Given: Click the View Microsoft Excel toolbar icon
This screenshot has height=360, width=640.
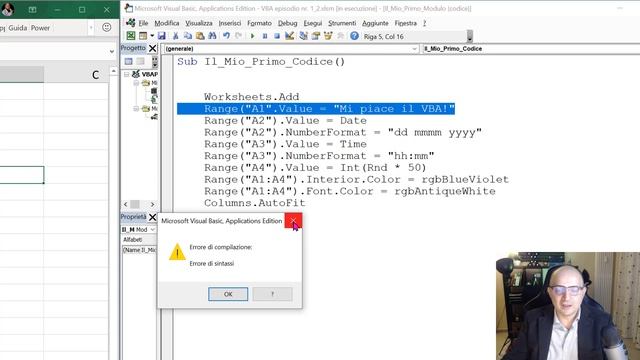Looking at the screenshot, I should point(131,36).
